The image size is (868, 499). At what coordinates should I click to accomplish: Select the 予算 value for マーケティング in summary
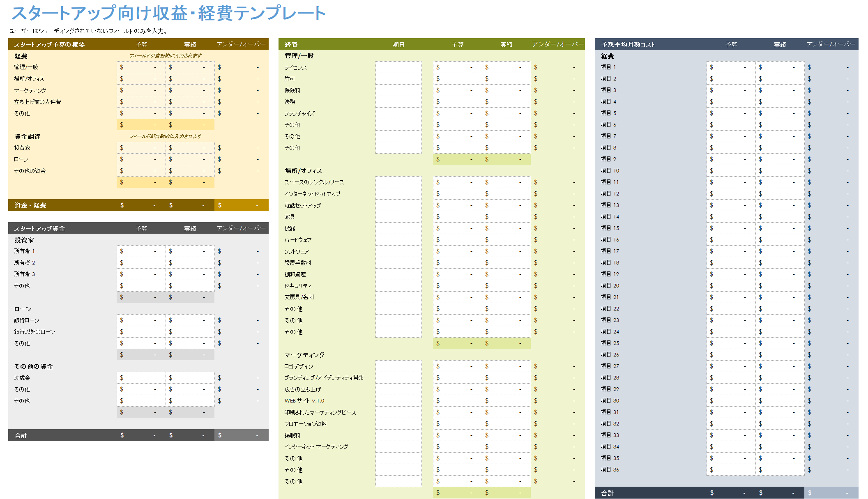click(x=141, y=90)
